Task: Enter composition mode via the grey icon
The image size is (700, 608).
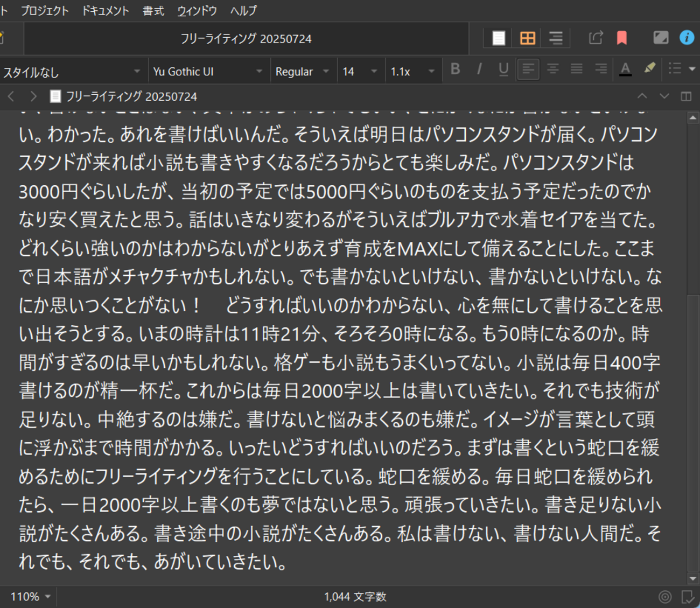Action: pyautogui.click(x=661, y=38)
